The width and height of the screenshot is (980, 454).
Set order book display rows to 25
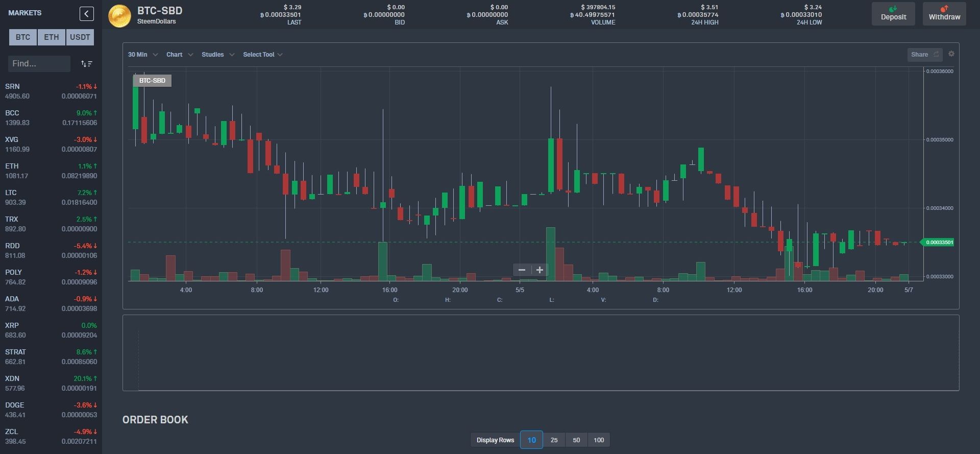[x=554, y=440]
